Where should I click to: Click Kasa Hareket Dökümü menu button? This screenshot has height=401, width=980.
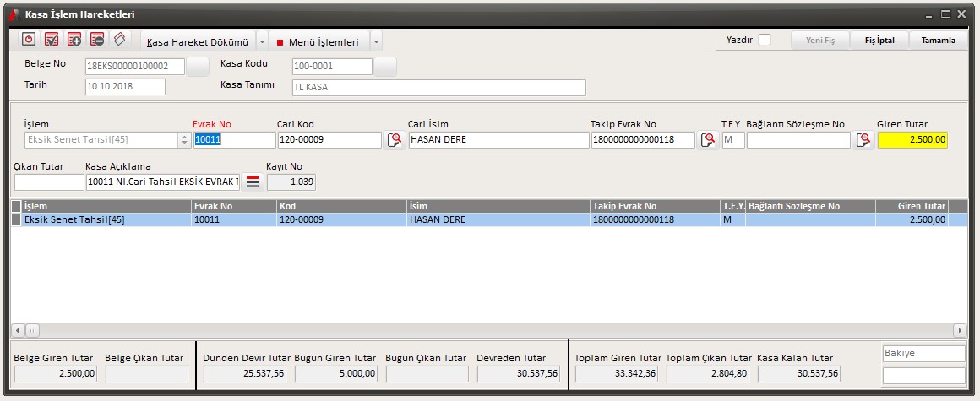198,41
